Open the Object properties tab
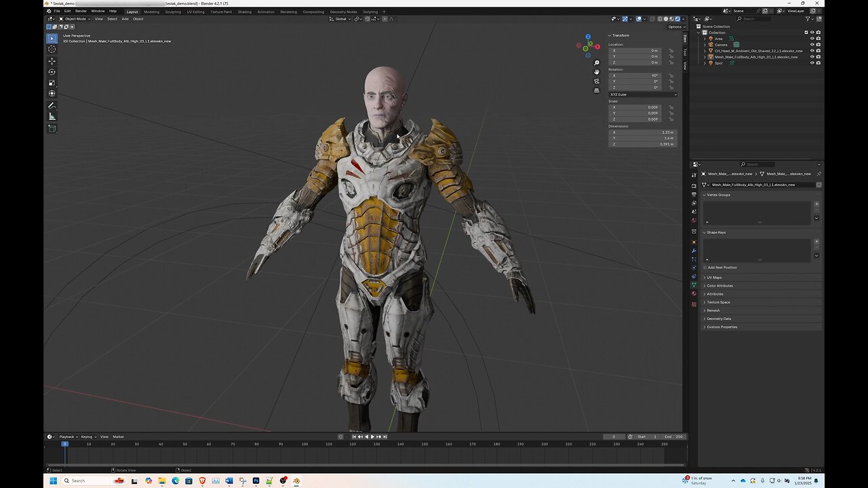 tap(694, 242)
